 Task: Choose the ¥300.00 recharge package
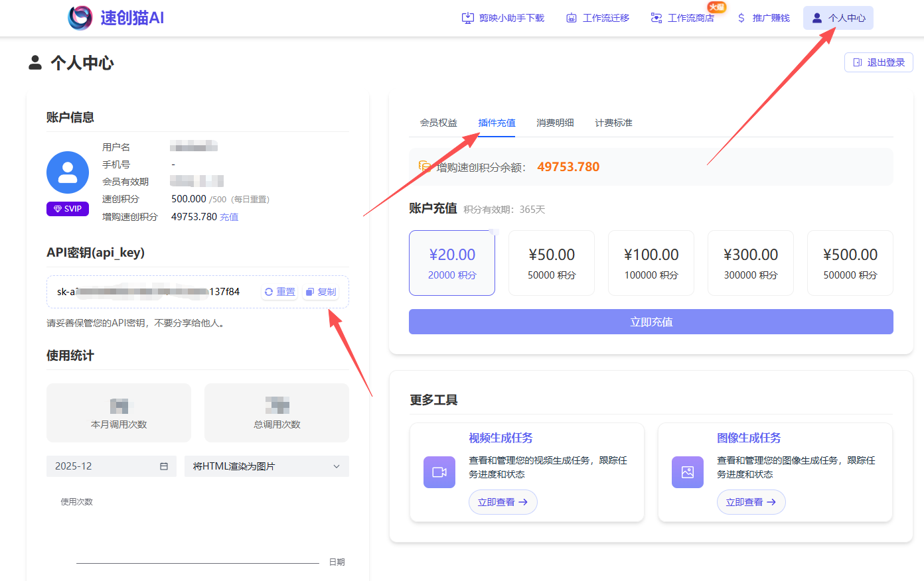click(x=751, y=263)
